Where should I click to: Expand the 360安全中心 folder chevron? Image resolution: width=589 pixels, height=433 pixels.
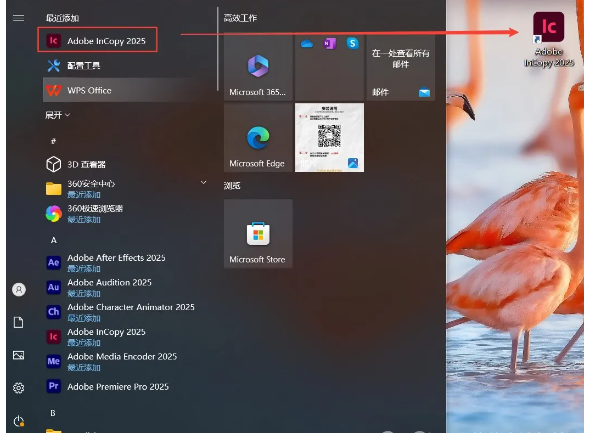pyautogui.click(x=203, y=183)
